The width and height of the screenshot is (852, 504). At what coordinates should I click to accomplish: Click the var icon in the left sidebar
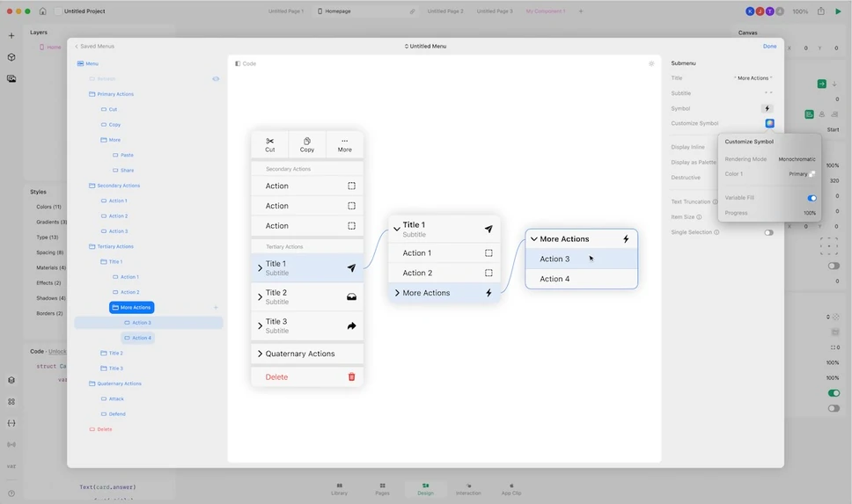click(11, 466)
